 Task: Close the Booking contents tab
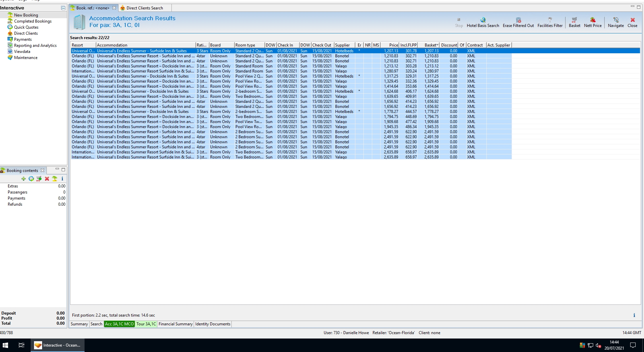click(42, 170)
